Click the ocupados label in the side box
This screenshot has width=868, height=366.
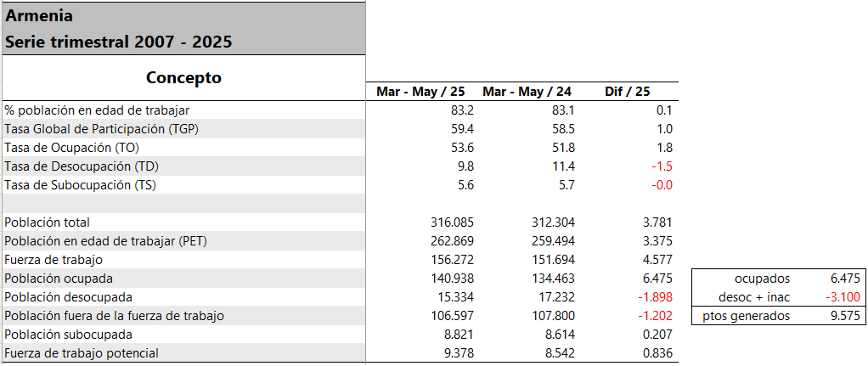point(762,279)
